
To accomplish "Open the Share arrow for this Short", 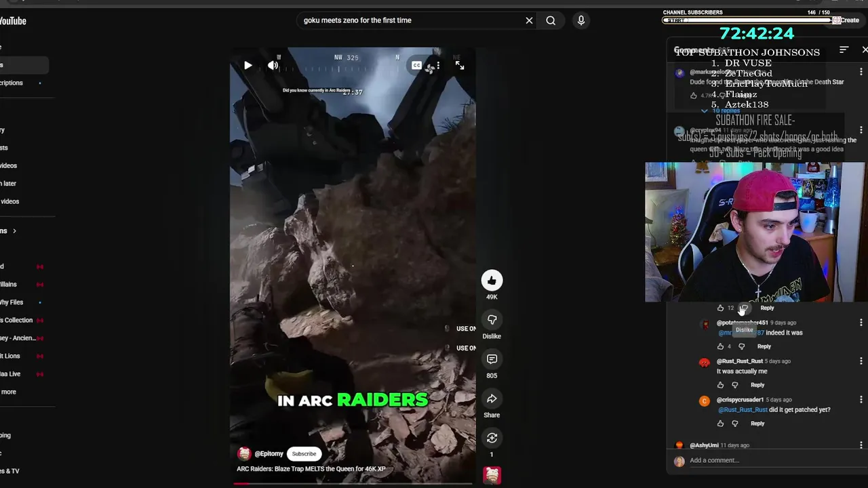I will click(492, 399).
